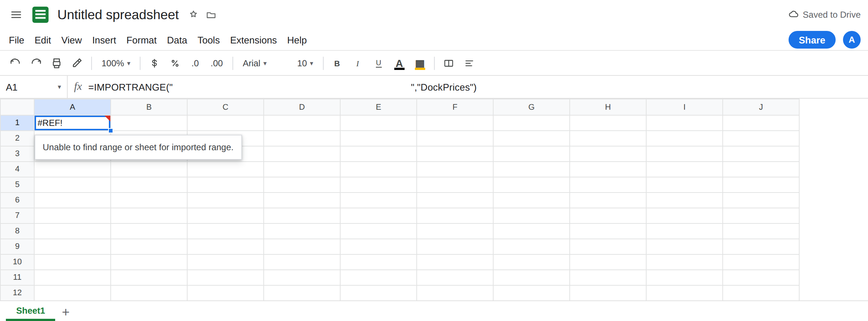Star the Untitled spreadsheet
Image resolution: width=868 pixels, height=321 pixels.
click(193, 14)
